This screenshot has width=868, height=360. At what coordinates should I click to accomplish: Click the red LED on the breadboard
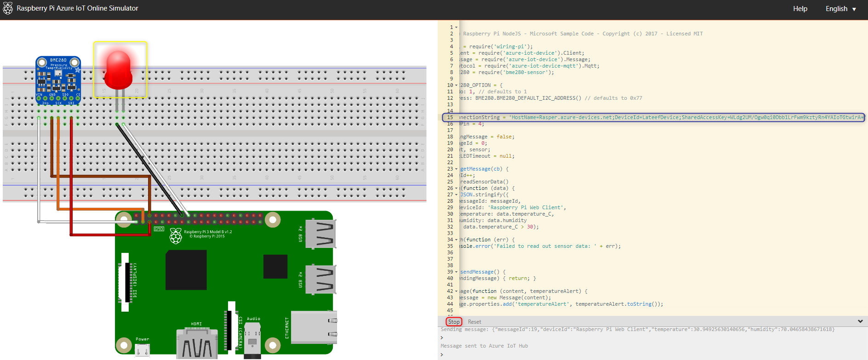click(x=119, y=70)
